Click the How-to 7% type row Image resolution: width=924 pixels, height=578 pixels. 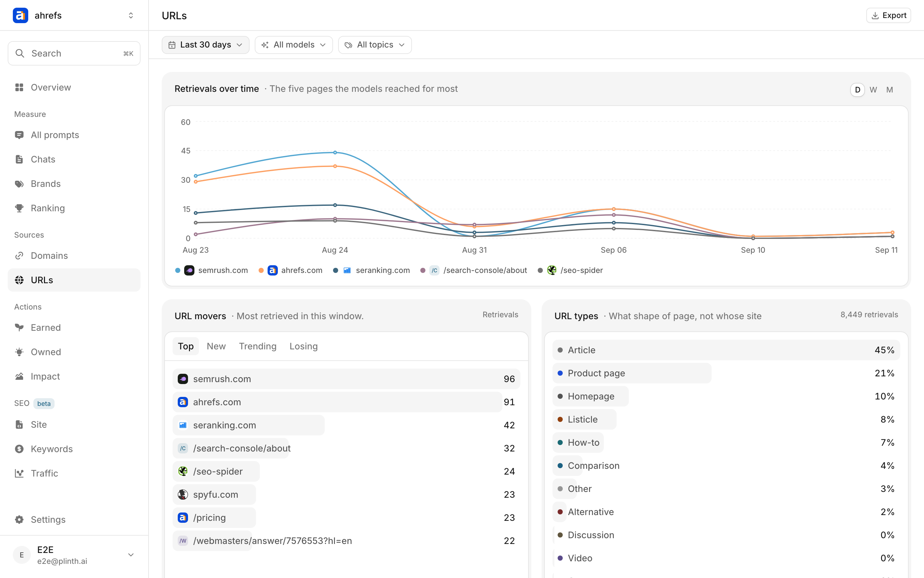[x=726, y=443]
